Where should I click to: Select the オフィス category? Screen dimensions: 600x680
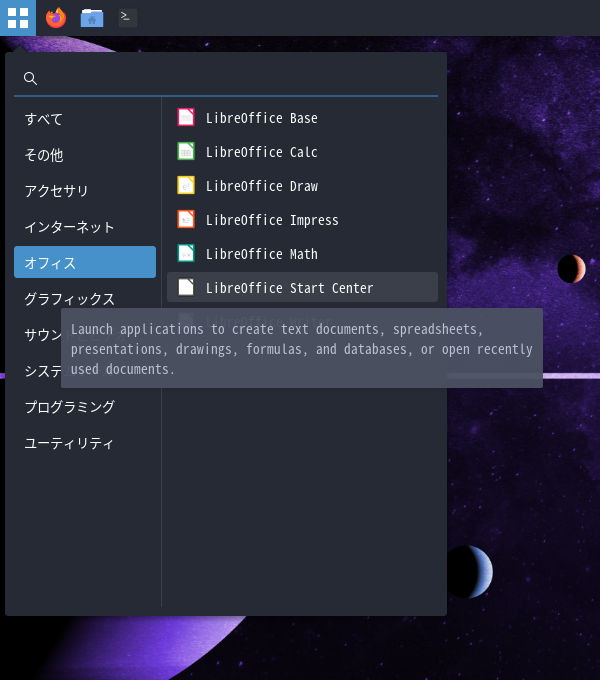85,262
